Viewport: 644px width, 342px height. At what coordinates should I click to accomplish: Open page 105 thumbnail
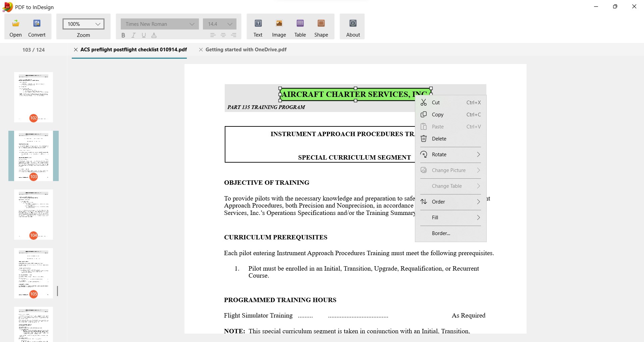(34, 273)
